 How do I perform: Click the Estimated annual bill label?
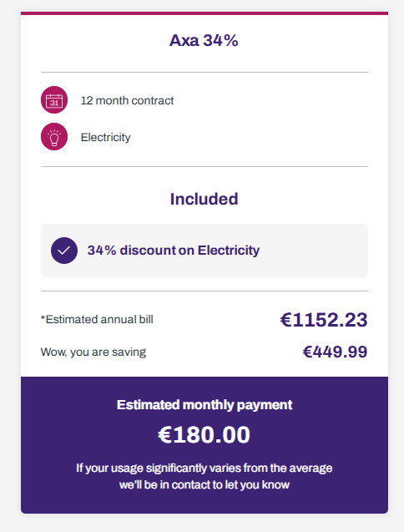(97, 319)
